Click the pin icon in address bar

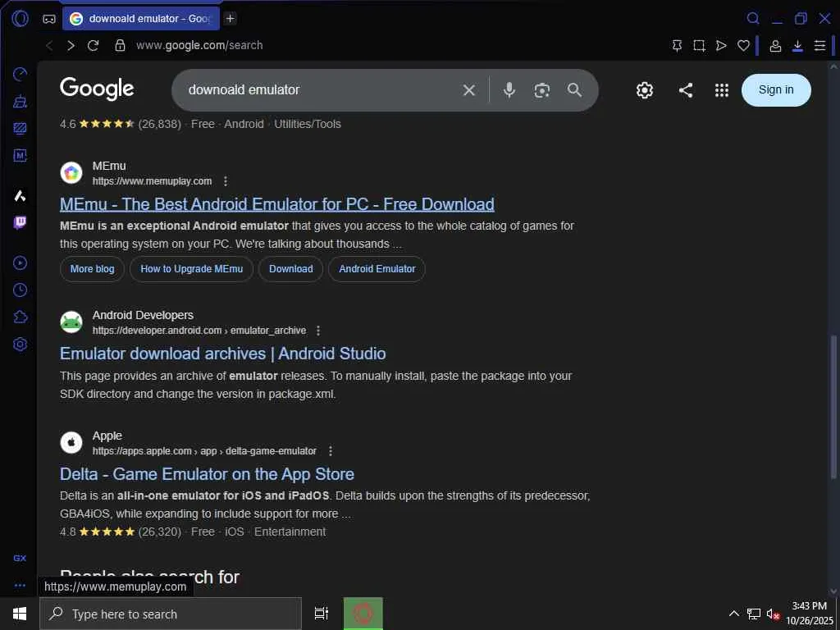[677, 46]
